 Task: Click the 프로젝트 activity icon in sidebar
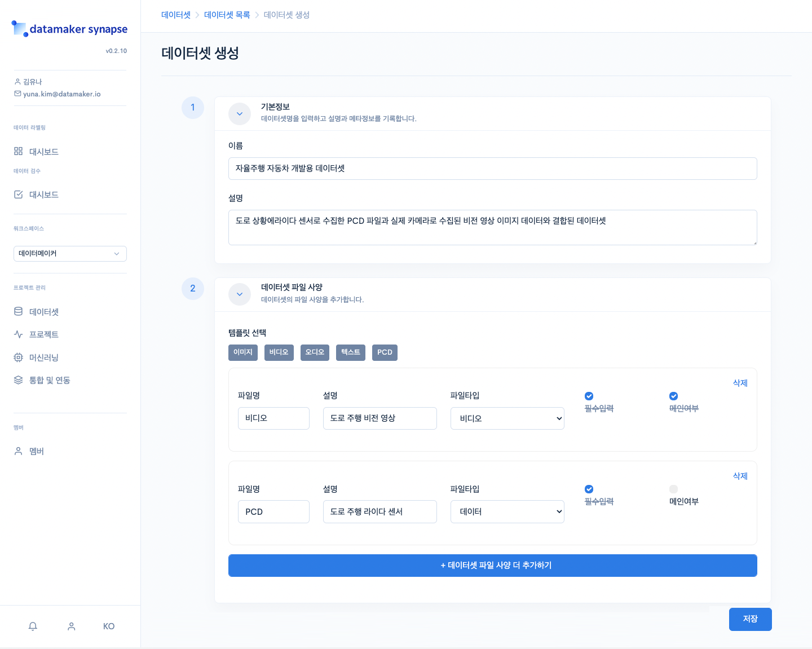click(19, 334)
